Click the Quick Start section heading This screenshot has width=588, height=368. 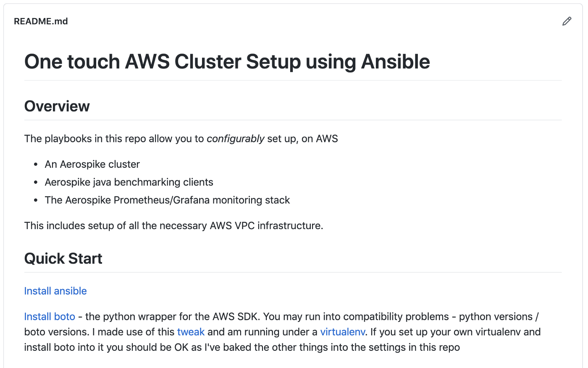click(x=63, y=258)
